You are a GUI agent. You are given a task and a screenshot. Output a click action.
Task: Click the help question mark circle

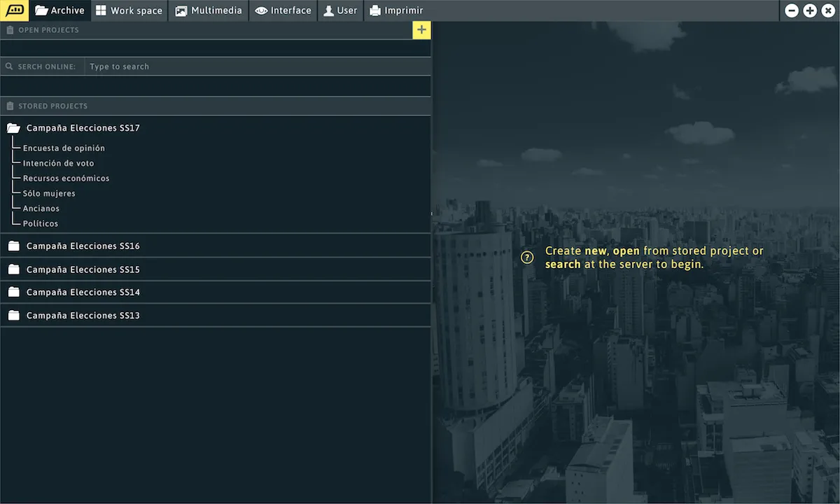(x=527, y=257)
